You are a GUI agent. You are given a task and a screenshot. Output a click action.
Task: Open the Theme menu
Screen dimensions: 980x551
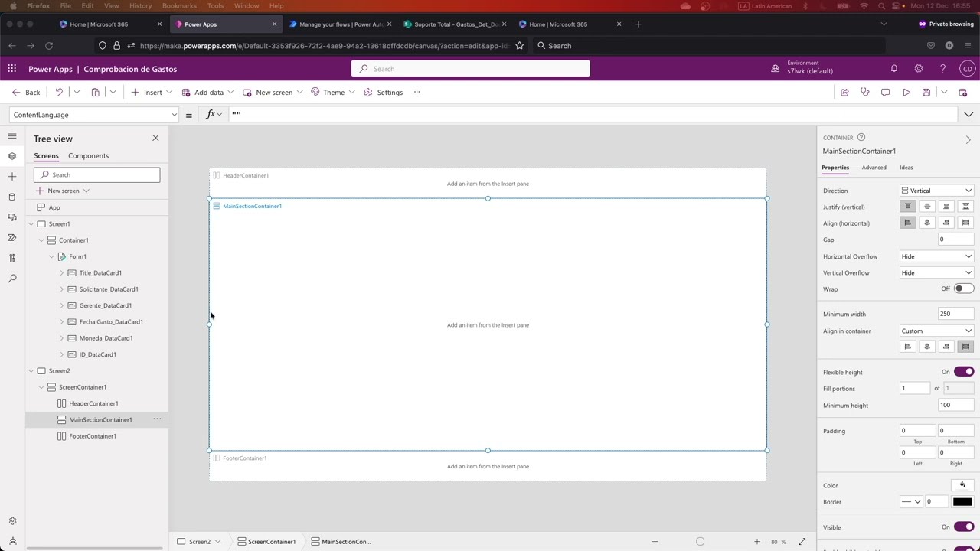(x=333, y=93)
